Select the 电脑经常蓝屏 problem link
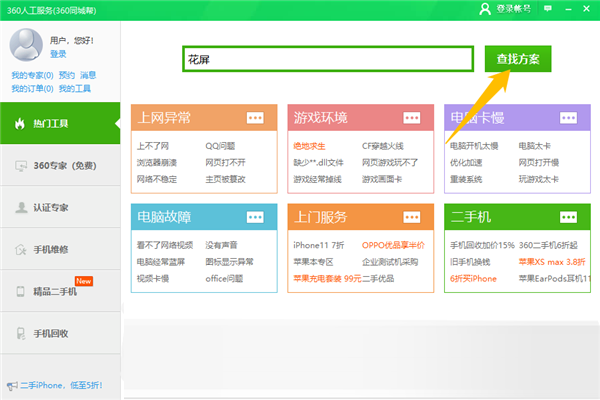The image size is (600, 400). [x=160, y=261]
